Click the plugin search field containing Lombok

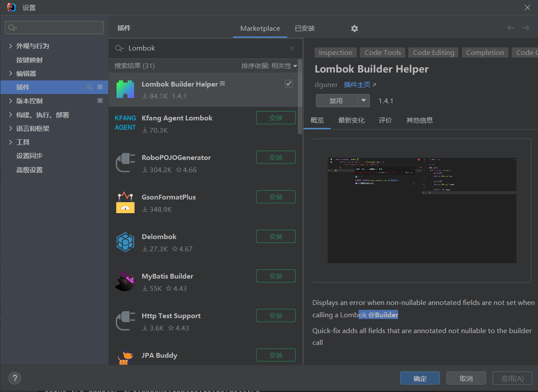pos(206,48)
